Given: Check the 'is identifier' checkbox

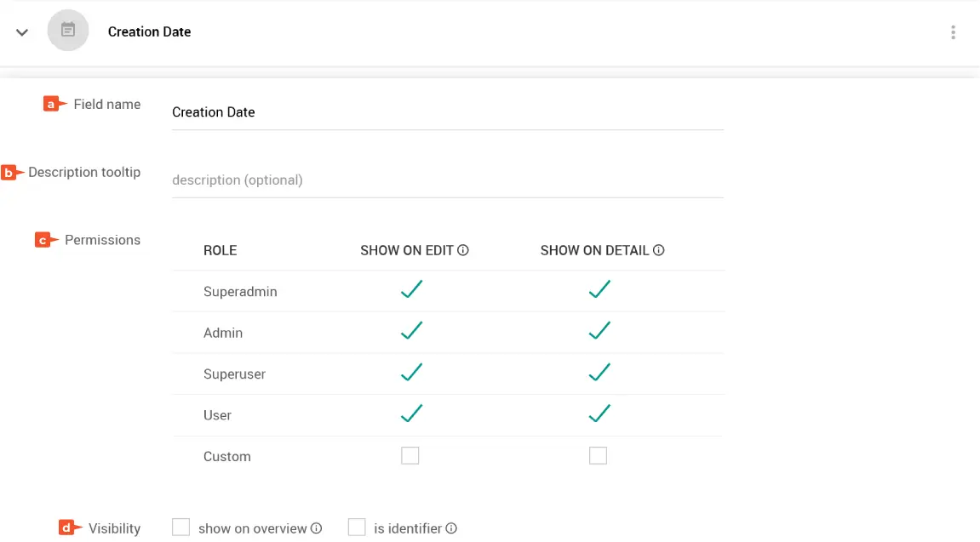Looking at the screenshot, I should coord(357,528).
